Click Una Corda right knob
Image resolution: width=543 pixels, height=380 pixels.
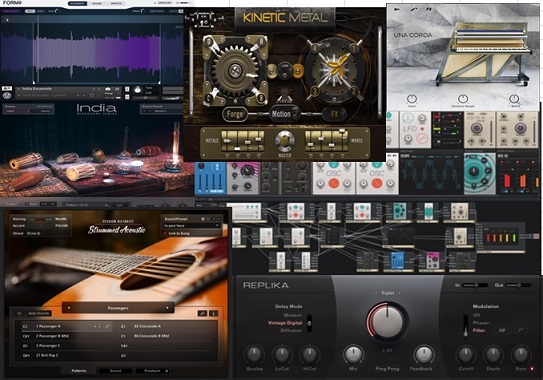(514, 99)
